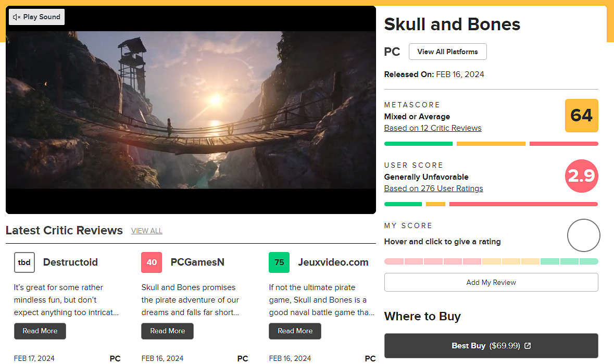Click View All critic reviews link
This screenshot has height=364, width=614.
point(146,231)
